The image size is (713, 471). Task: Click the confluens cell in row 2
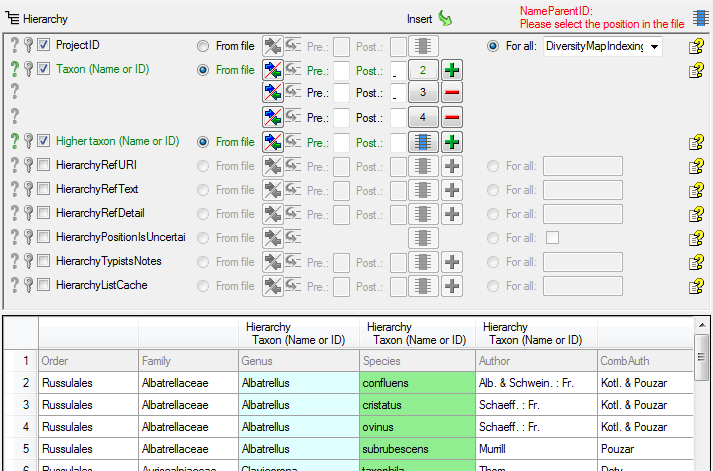417,382
